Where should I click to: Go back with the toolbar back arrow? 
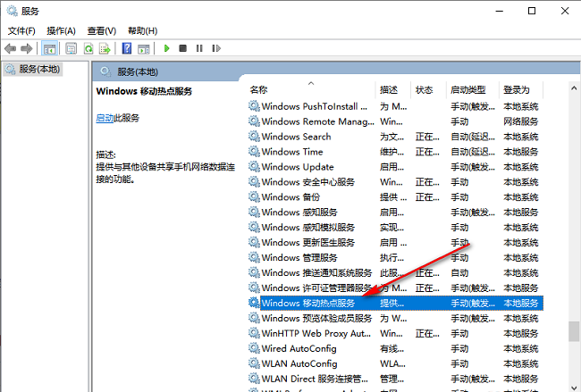coord(10,48)
